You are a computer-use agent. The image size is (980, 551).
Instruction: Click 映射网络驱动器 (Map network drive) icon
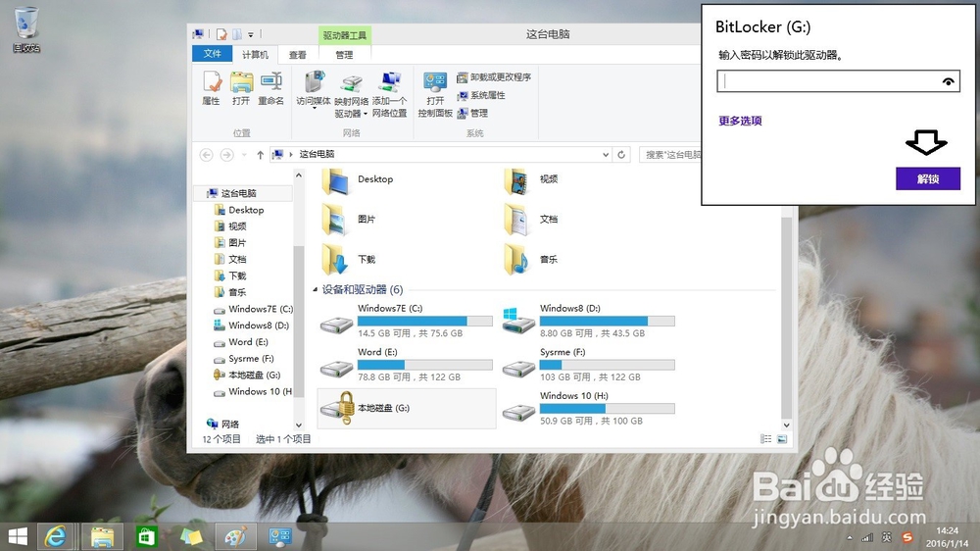pyautogui.click(x=351, y=95)
